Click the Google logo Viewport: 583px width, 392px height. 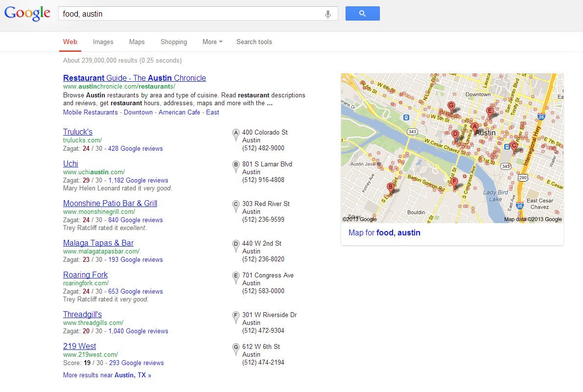click(x=27, y=13)
